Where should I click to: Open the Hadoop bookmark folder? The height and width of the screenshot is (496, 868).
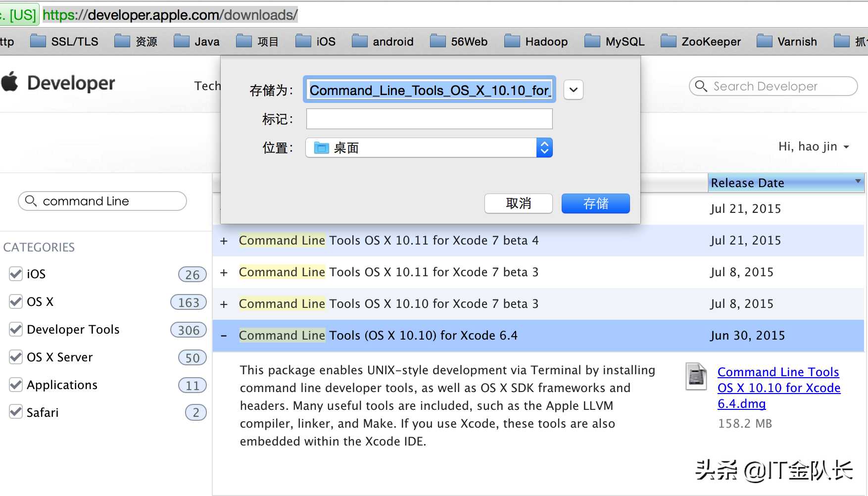[x=536, y=42]
